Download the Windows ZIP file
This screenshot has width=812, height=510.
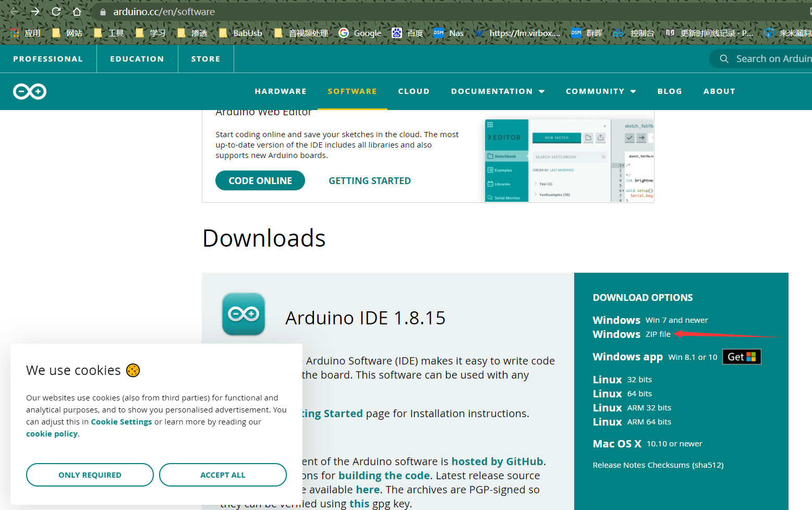click(x=632, y=334)
